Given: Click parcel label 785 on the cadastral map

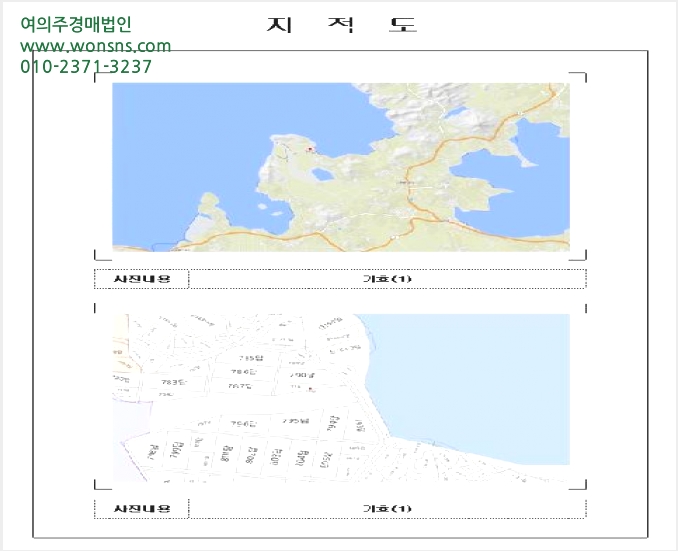Looking at the screenshot, I should pyautogui.click(x=250, y=358).
